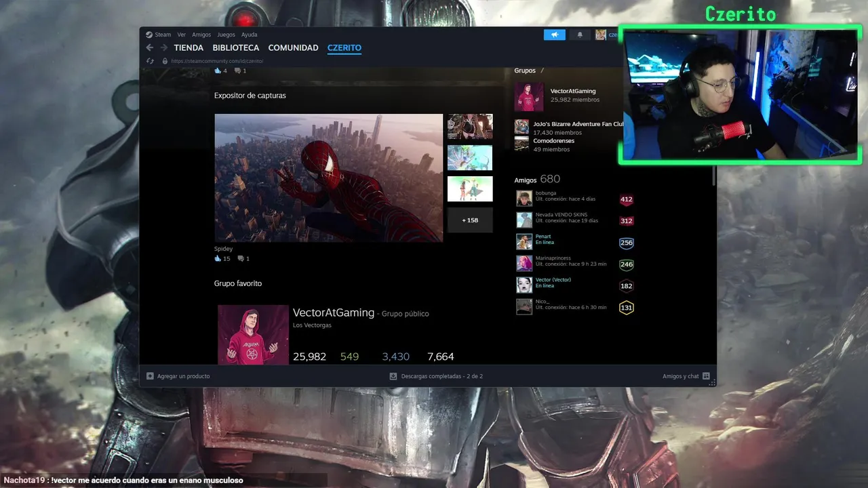
Task: Open favorite group VectorAtGaming title
Action: click(333, 312)
